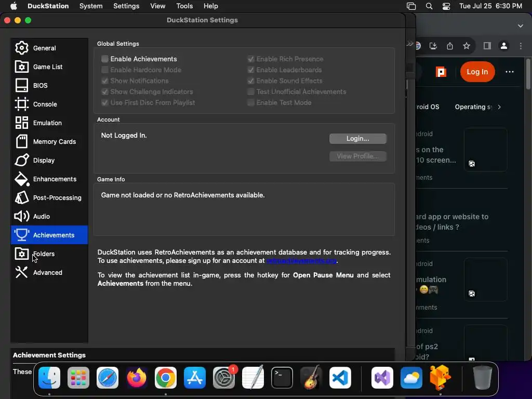The image size is (532, 399).
Task: Open the Help menu
Action: point(211,6)
